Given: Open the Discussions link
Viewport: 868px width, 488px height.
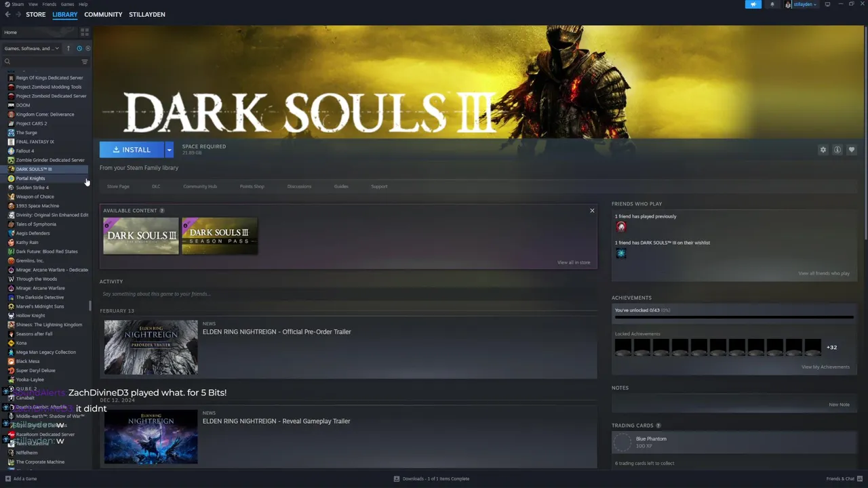Looking at the screenshot, I should tap(299, 186).
